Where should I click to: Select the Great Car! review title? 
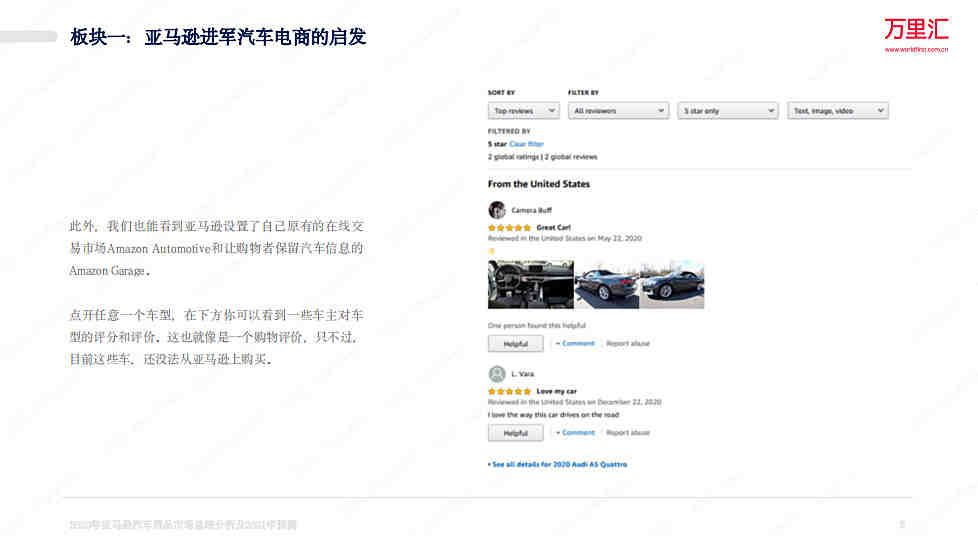[553, 228]
